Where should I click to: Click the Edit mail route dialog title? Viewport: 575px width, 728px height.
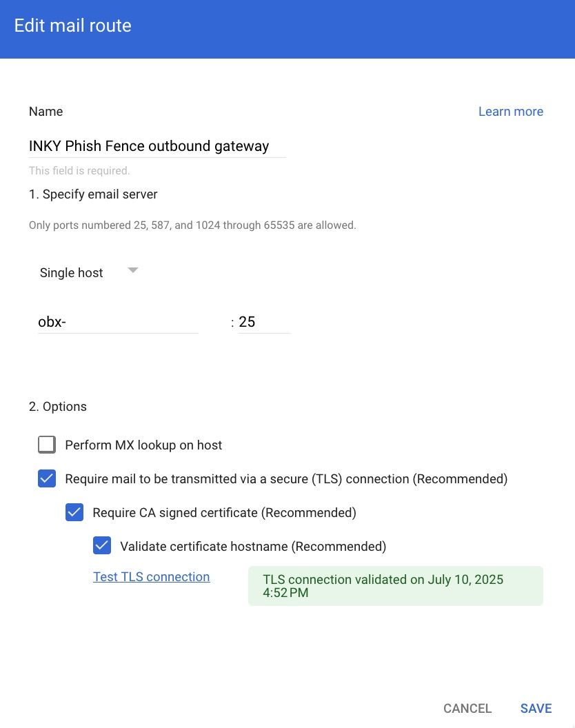[73, 26]
